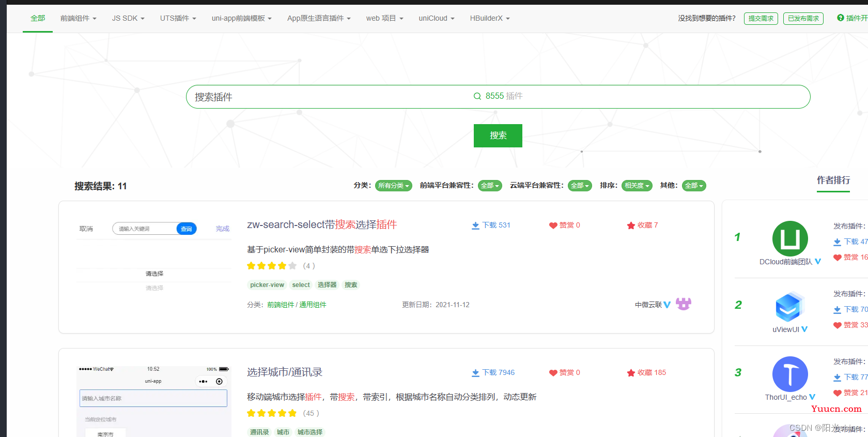
Task: Click the star icon next to 收藏 7
Action: pos(631,225)
